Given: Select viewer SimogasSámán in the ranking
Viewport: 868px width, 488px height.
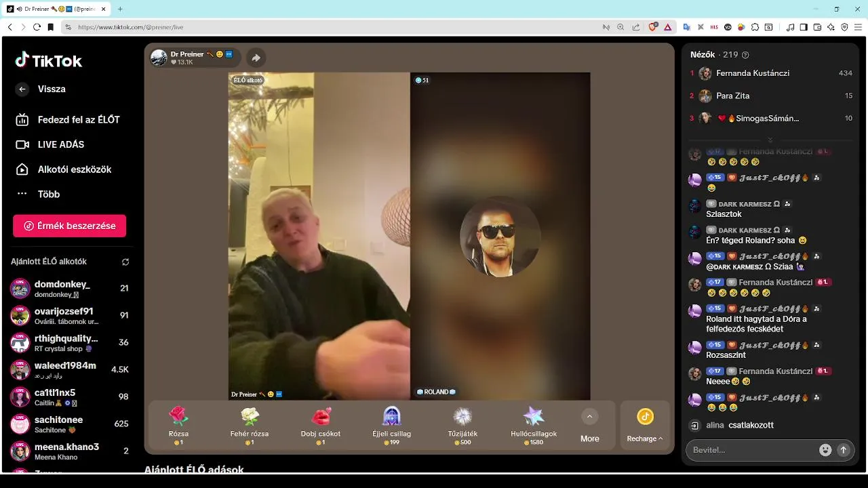Looking at the screenshot, I should point(771,118).
